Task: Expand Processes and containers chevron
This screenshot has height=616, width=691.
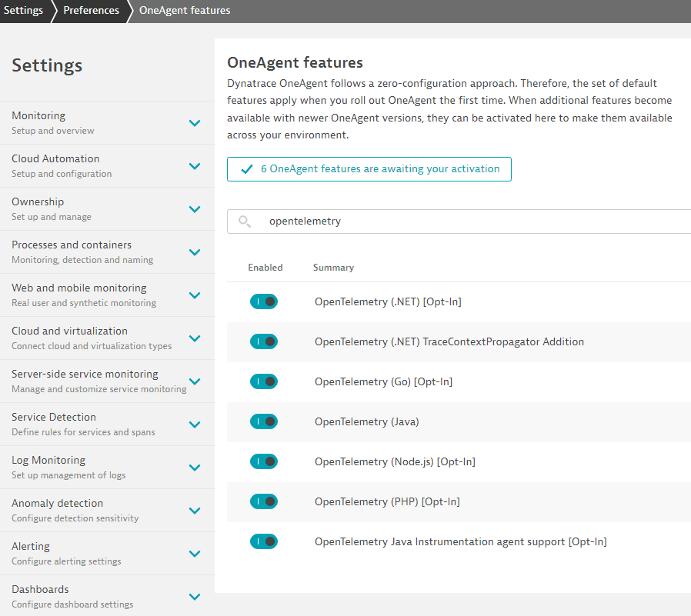Action: coord(195,252)
